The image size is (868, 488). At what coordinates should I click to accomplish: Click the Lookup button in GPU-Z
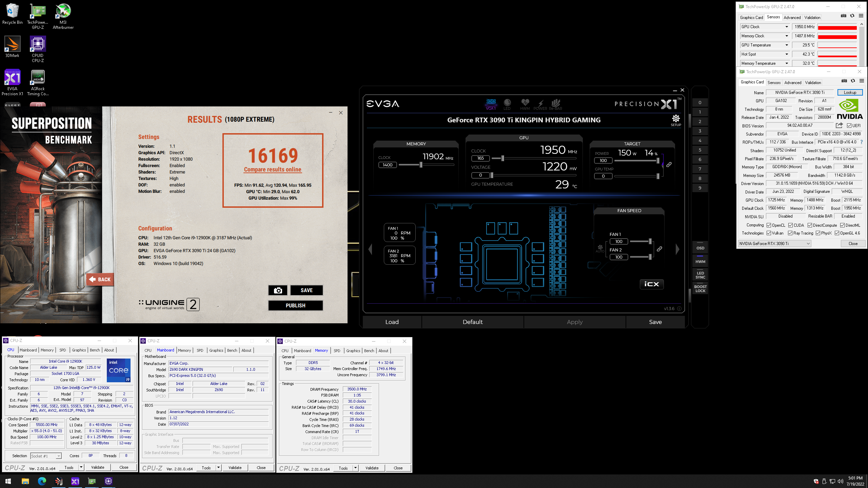tap(850, 93)
